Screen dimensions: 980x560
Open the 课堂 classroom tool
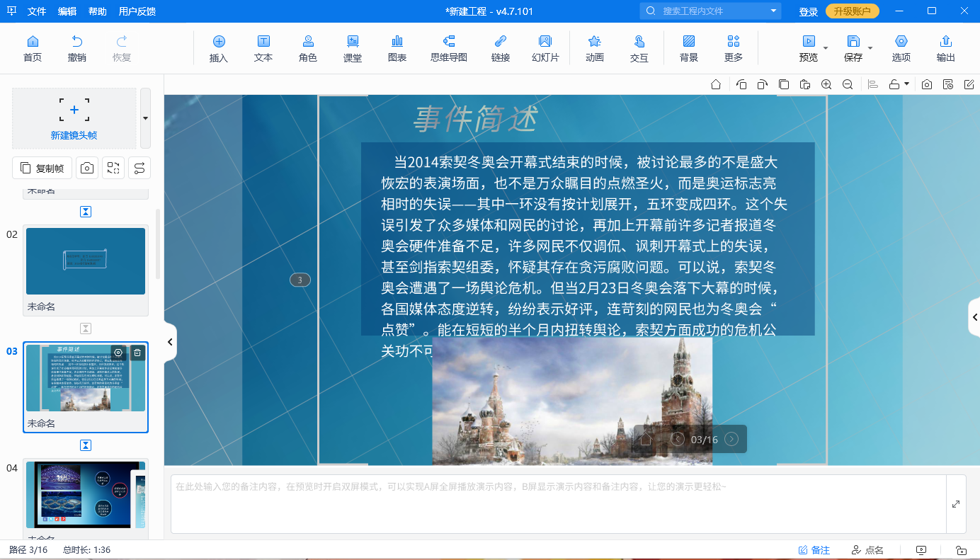pyautogui.click(x=353, y=49)
